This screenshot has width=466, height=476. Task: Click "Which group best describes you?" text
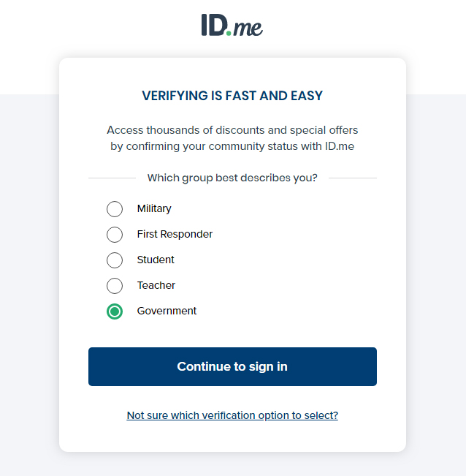coord(232,178)
